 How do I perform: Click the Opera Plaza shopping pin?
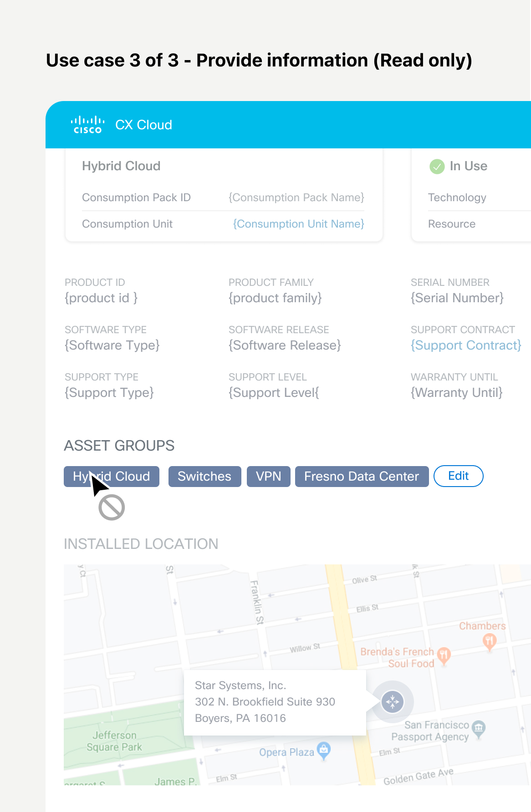click(323, 750)
